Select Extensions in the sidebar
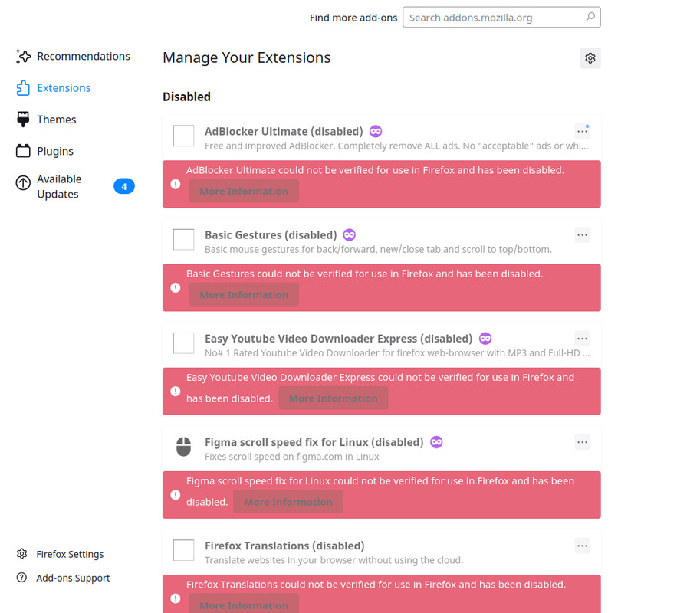The width and height of the screenshot is (700, 613). tap(53, 88)
